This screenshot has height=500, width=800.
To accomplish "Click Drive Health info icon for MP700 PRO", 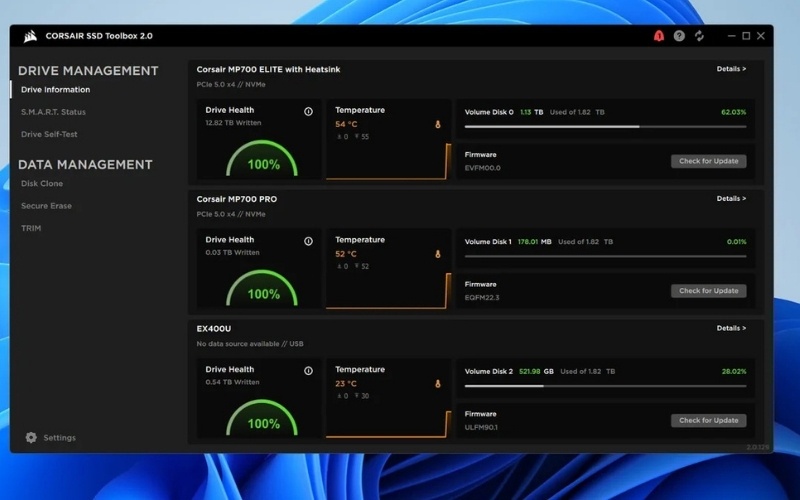I will tap(308, 241).
